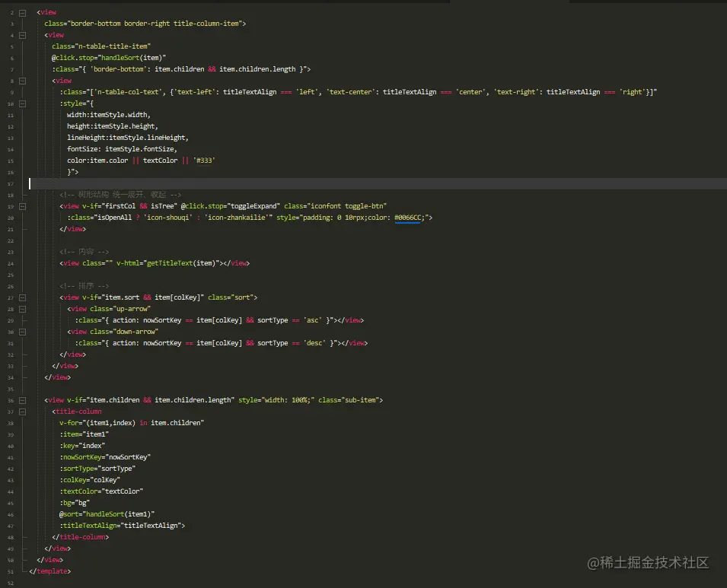Click width:itemStyle.width line

pos(109,114)
